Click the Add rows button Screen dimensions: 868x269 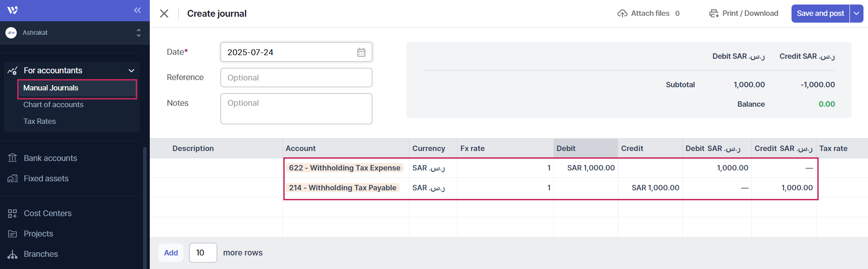coord(171,253)
